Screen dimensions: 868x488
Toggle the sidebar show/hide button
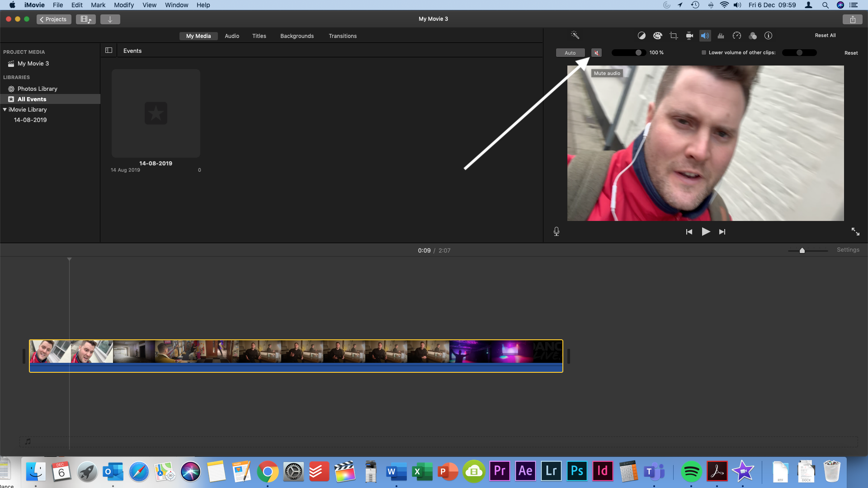point(108,51)
